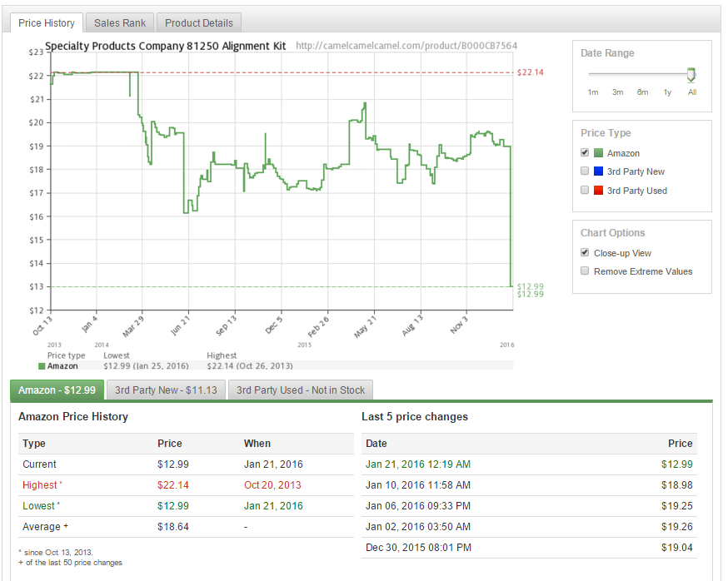Toggle the Close-up View checkbox
The image size is (728, 581).
tap(585, 253)
